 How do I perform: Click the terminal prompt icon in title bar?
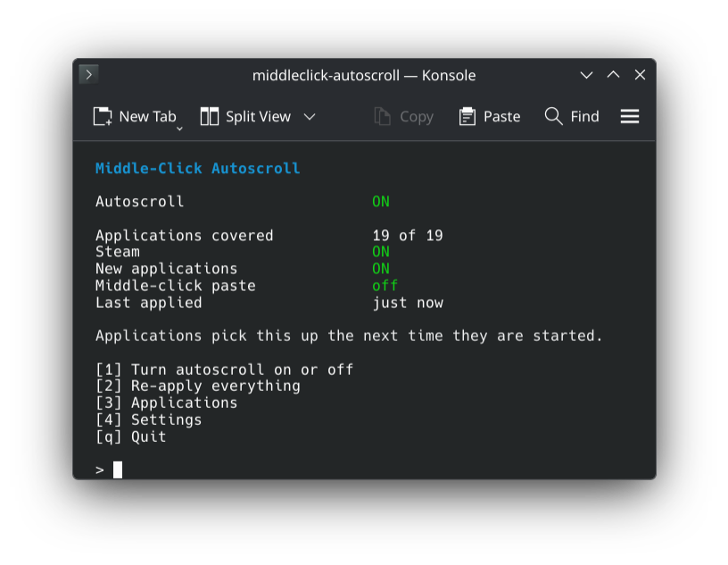click(x=88, y=74)
